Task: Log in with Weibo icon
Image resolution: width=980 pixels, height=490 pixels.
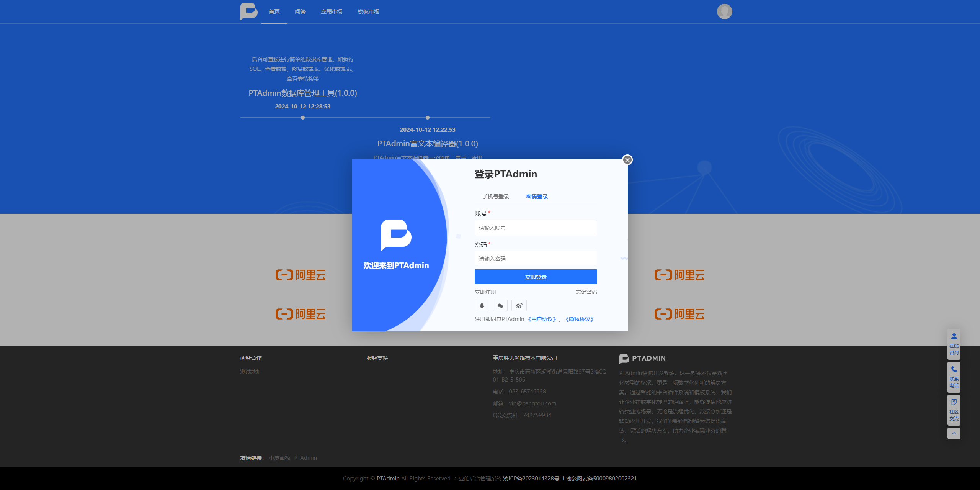Action: (x=519, y=305)
